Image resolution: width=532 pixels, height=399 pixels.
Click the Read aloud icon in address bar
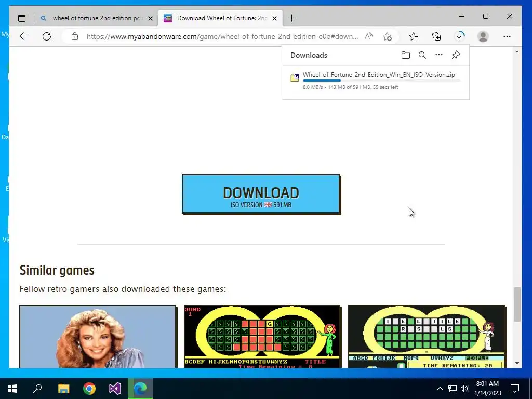[x=368, y=36]
